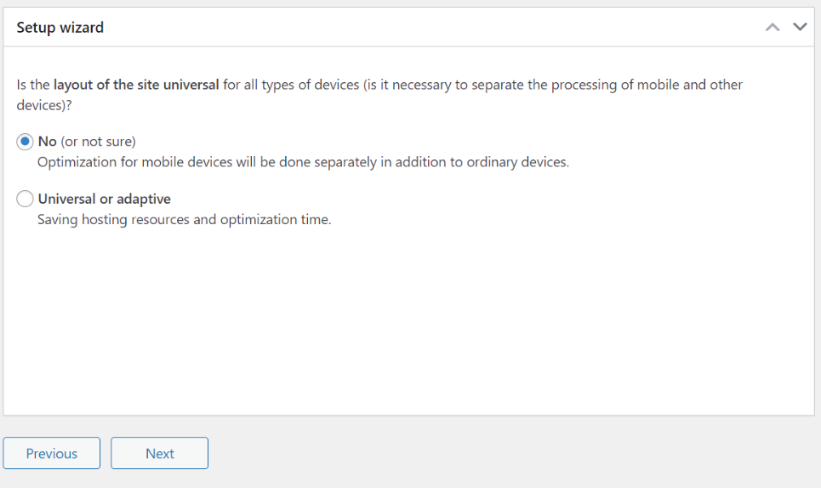
Task: Click the move-up chevron in Setup wizard header
Action: [772, 27]
